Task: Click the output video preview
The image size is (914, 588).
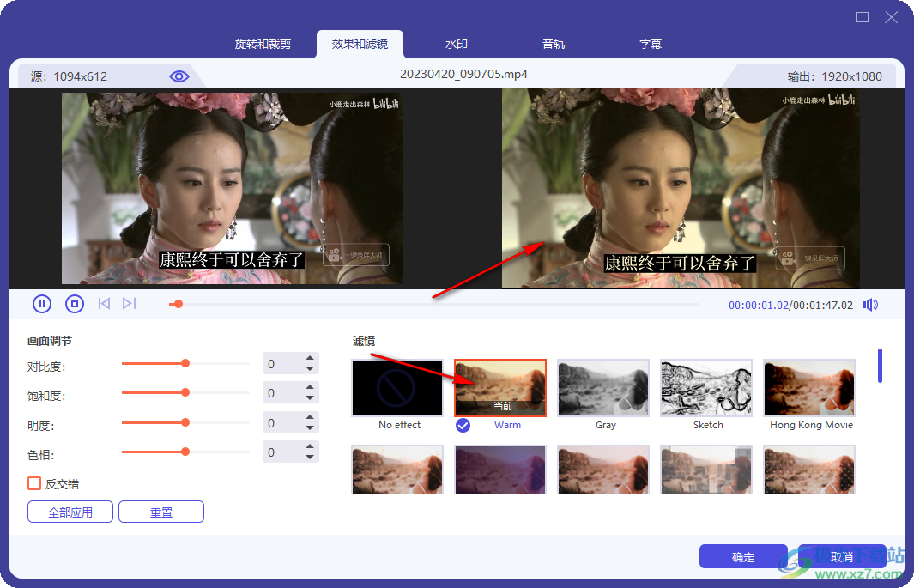Action: point(681,188)
